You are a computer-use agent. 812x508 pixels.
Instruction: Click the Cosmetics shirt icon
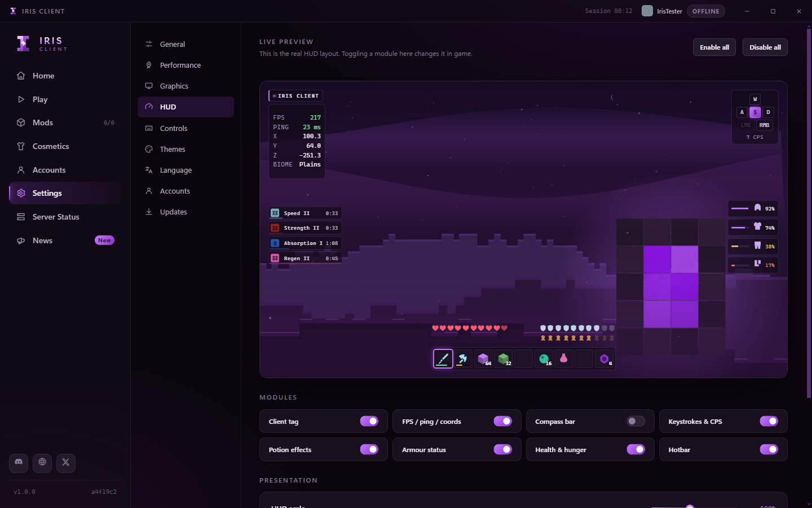click(21, 146)
